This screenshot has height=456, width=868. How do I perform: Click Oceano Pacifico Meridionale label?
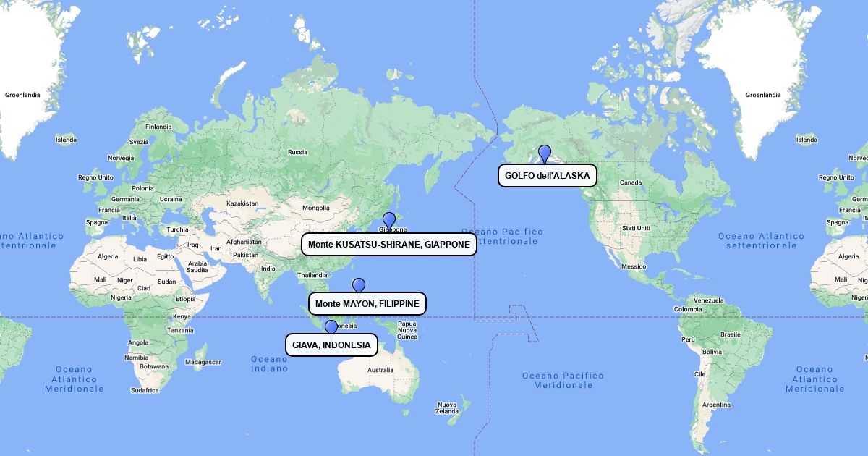(x=563, y=381)
